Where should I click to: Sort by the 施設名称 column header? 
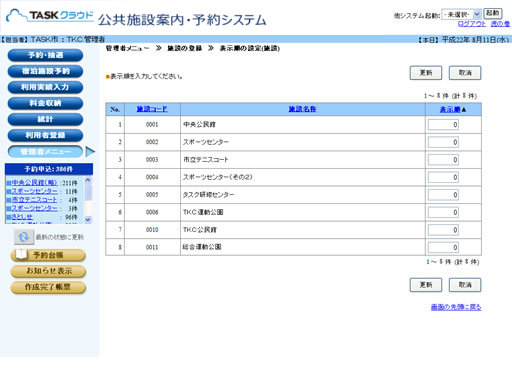click(x=302, y=109)
